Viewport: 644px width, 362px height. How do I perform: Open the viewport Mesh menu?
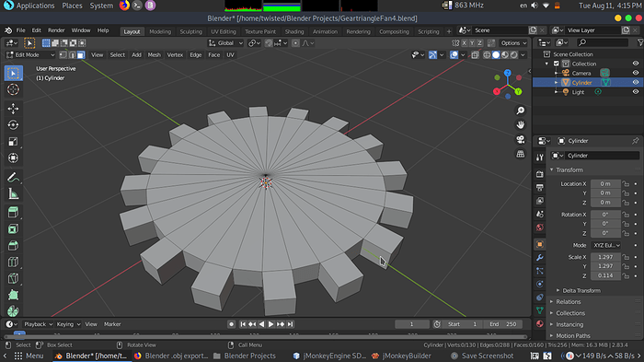(x=154, y=54)
